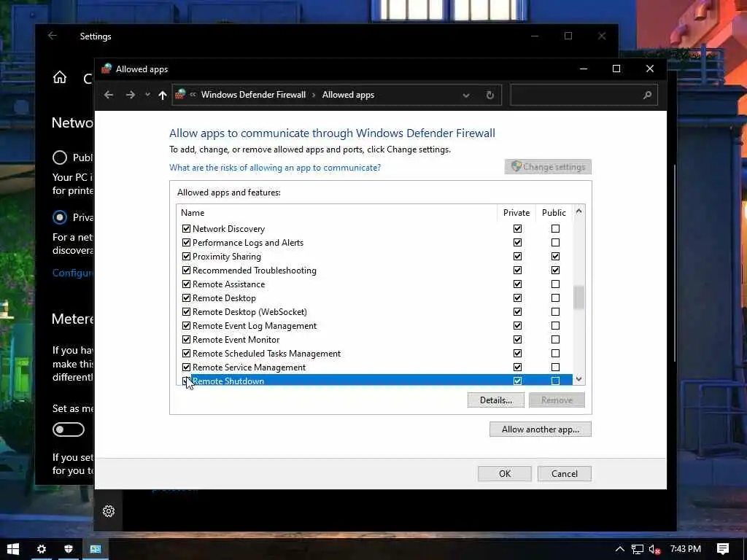This screenshot has width=747, height=560.
Task: Open Details for selected app
Action: [496, 400]
